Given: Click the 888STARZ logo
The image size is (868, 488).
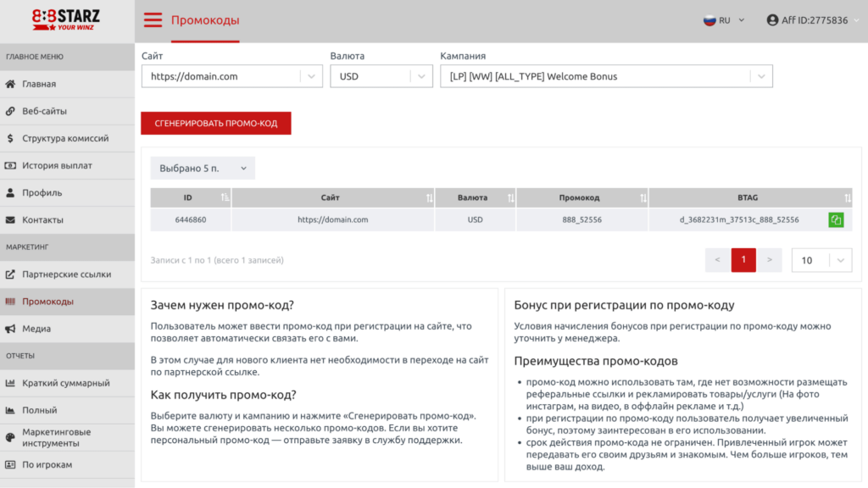Looking at the screenshot, I should point(66,20).
